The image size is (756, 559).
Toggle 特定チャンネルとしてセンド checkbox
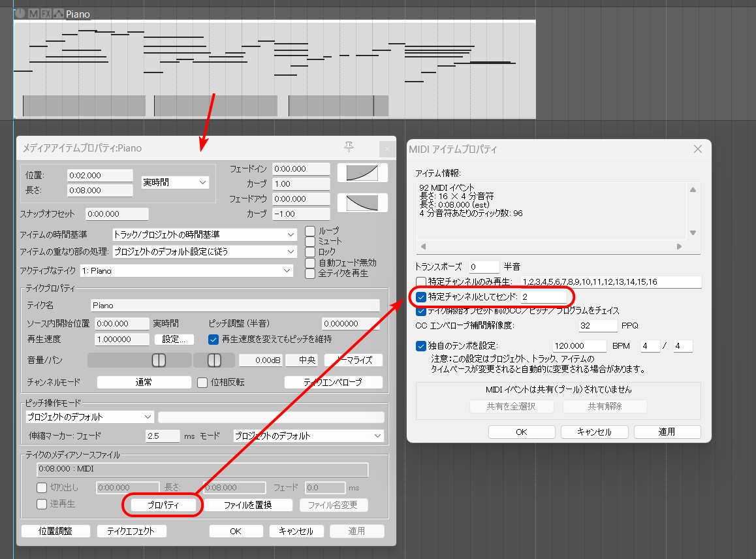[x=421, y=297]
